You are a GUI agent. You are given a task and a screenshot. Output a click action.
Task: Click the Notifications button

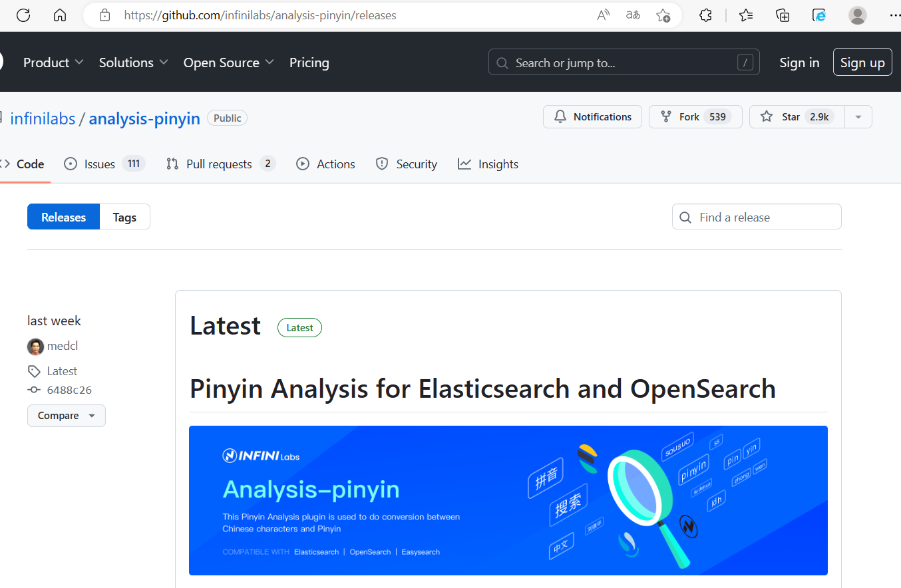[x=592, y=116]
